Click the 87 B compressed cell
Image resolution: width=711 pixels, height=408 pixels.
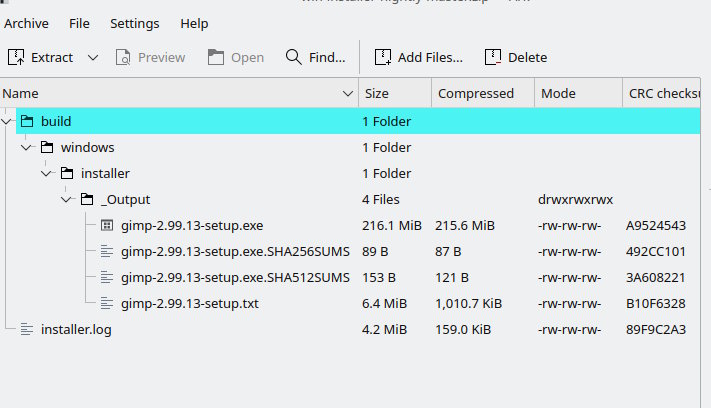click(448, 252)
